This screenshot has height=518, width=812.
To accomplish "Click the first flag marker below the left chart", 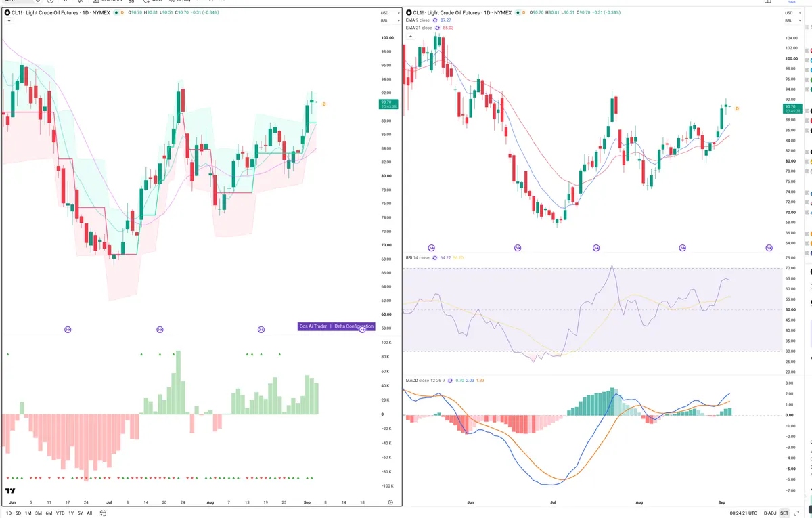I will [x=68, y=329].
